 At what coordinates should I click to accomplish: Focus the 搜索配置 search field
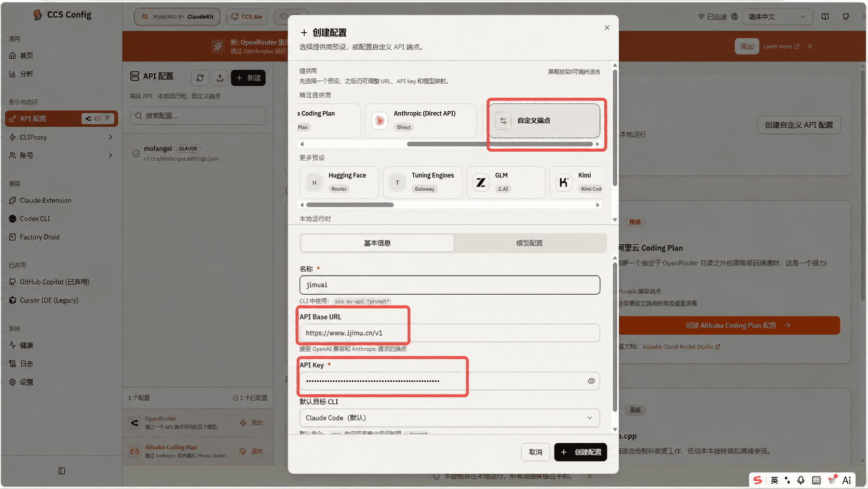[x=198, y=115]
